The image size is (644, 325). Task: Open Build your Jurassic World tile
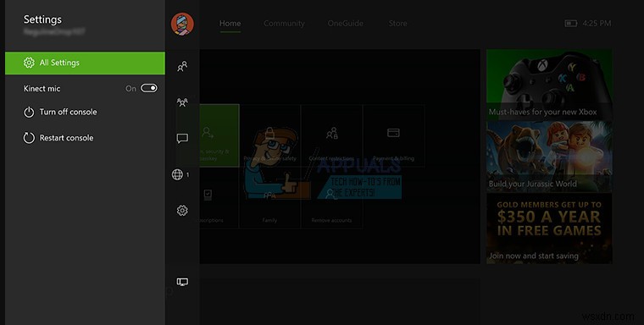tap(550, 157)
